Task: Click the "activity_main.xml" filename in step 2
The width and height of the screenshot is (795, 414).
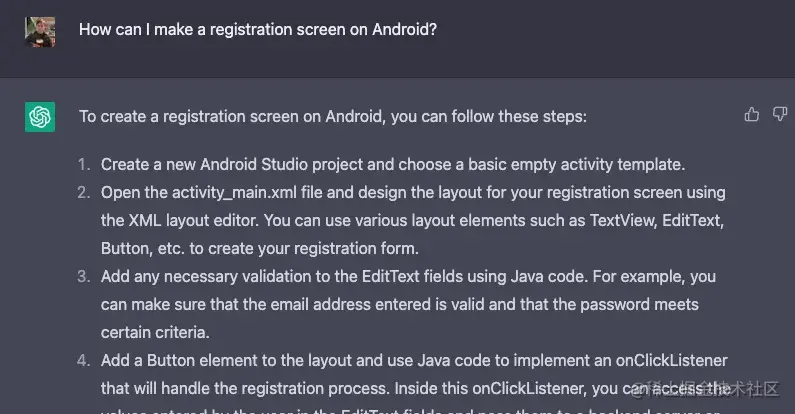Action: coord(234,193)
